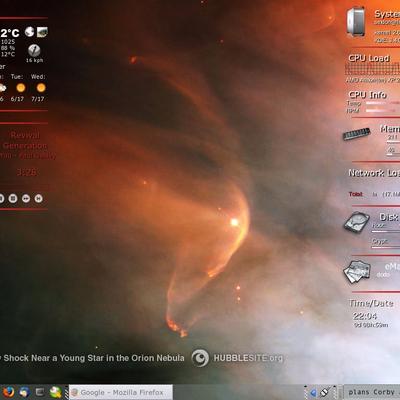Click the '7/17' temperature under Wed
Viewport: 400px width, 400px height.
coord(38,99)
